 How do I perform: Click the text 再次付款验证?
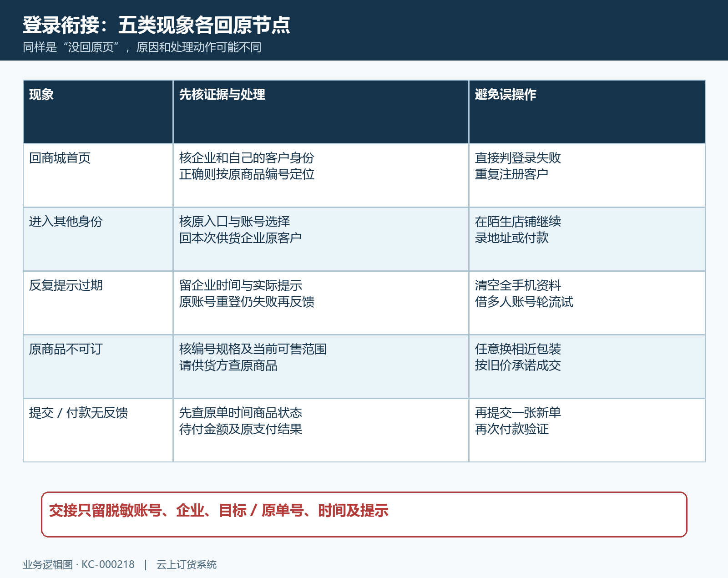511,429
